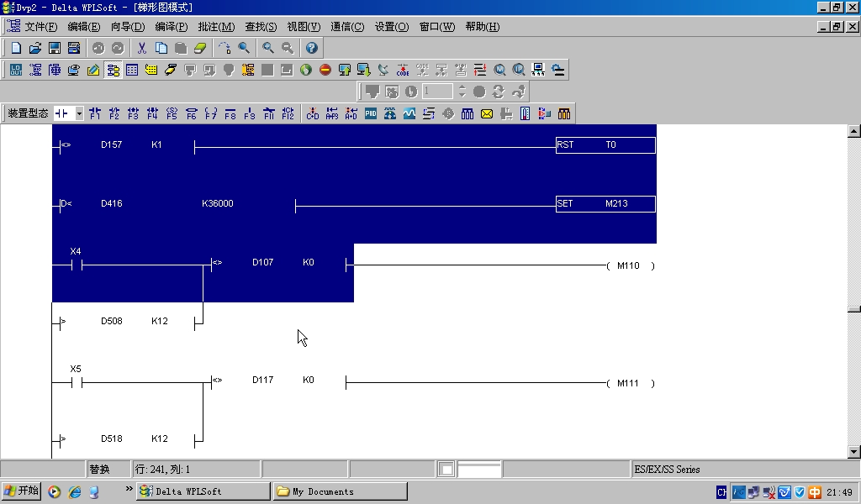Open the 编译(P) compile menu
Screen dimensions: 861x504
(x=171, y=27)
